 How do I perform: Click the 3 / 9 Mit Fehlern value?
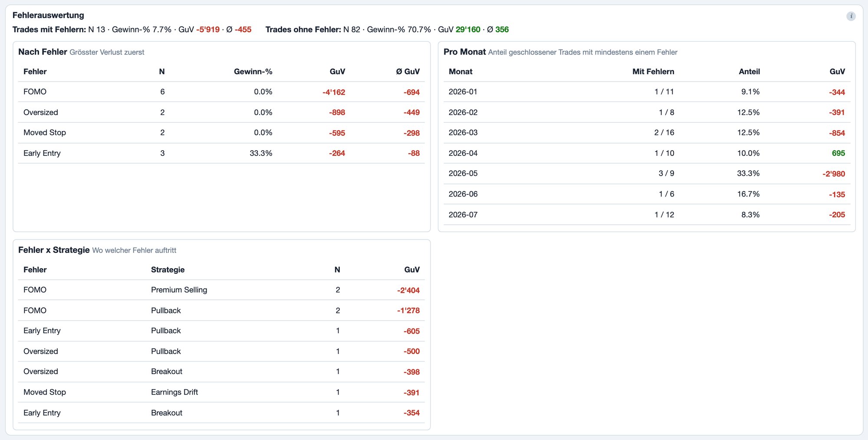(x=667, y=174)
